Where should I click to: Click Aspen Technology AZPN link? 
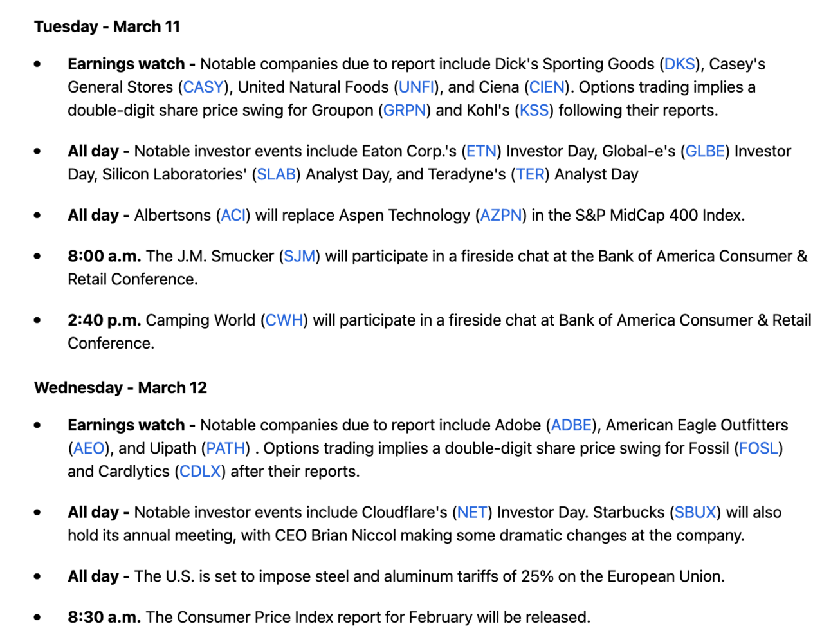pos(501,216)
